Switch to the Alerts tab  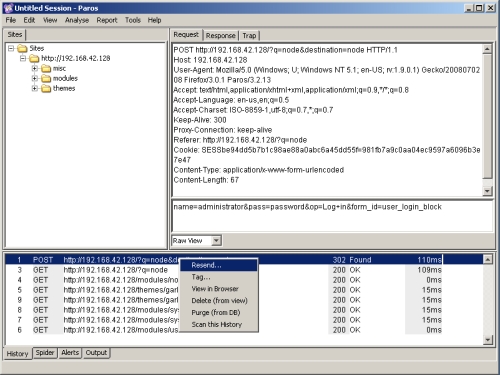70,353
